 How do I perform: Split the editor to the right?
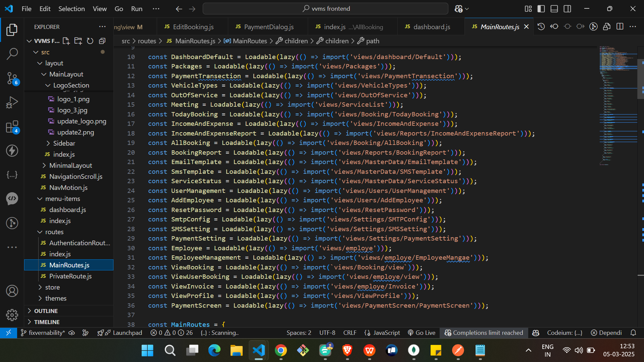coord(620,27)
